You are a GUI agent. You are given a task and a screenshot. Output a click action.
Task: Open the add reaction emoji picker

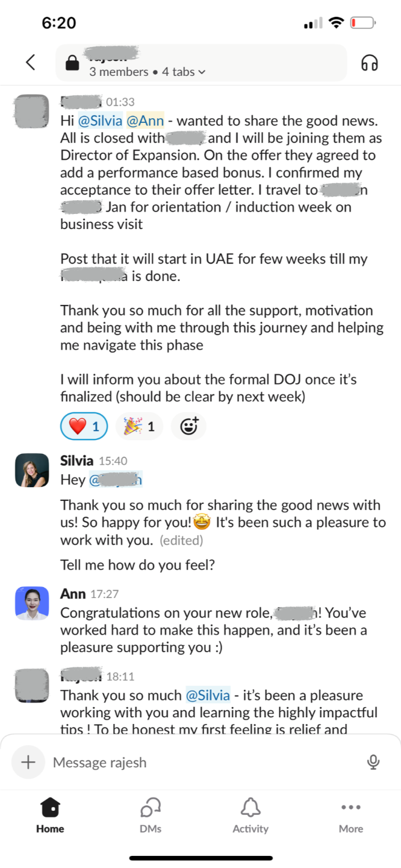[189, 427]
